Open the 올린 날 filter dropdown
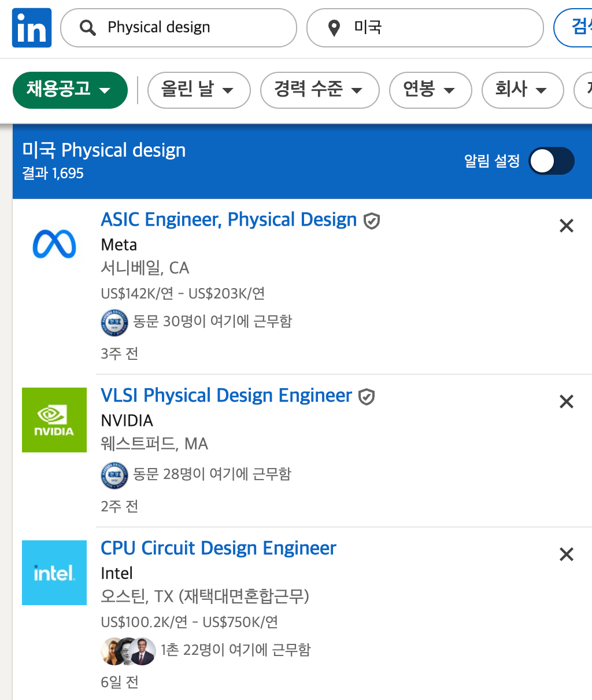This screenshot has height=700, width=592. pos(199,90)
